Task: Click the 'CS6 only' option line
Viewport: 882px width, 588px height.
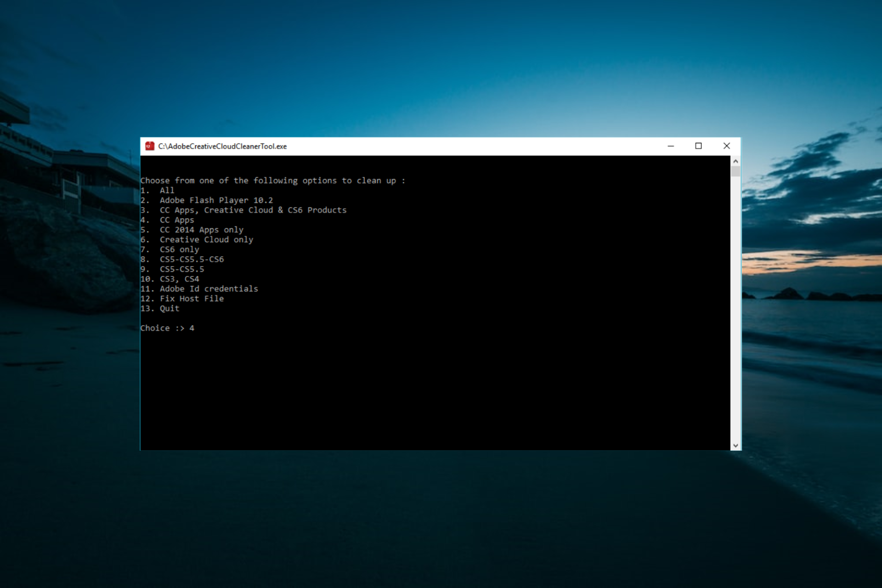Action: [170, 249]
